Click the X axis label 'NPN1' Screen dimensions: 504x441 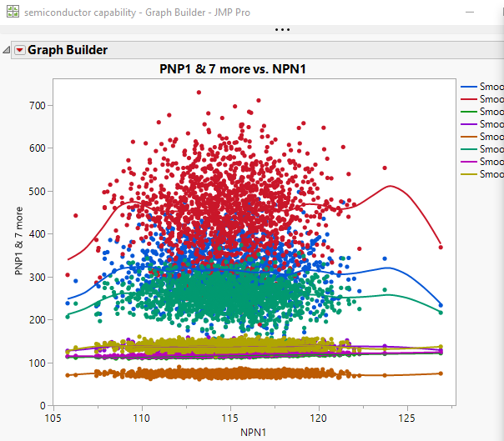[x=253, y=433]
